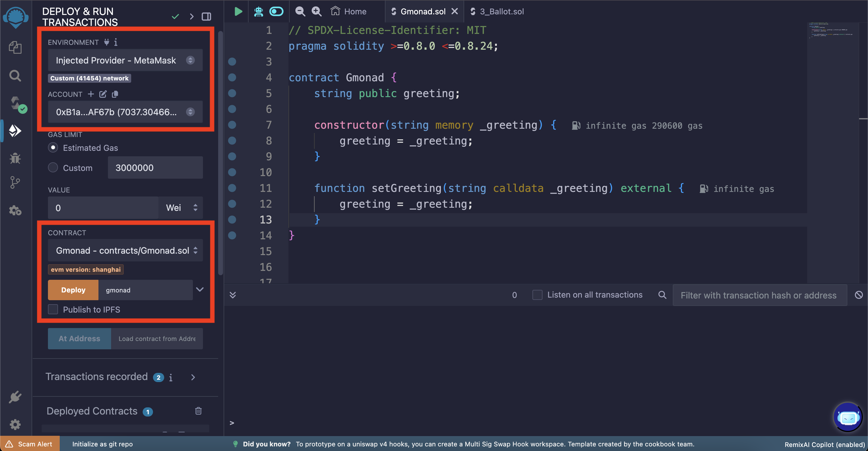This screenshot has height=451, width=868.
Task: Open the Environment provider dropdown
Action: tap(125, 60)
